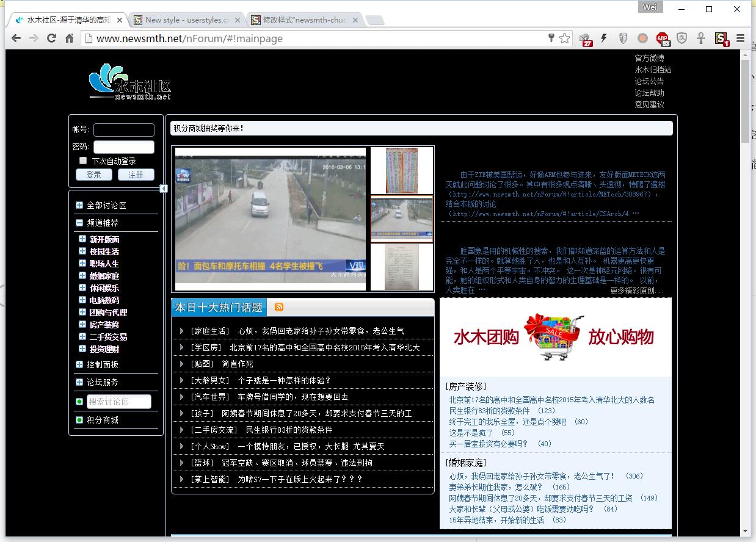This screenshot has height=542, width=756.
Task: Click the 水木社区 newsmth.net logo
Action: tap(130, 82)
